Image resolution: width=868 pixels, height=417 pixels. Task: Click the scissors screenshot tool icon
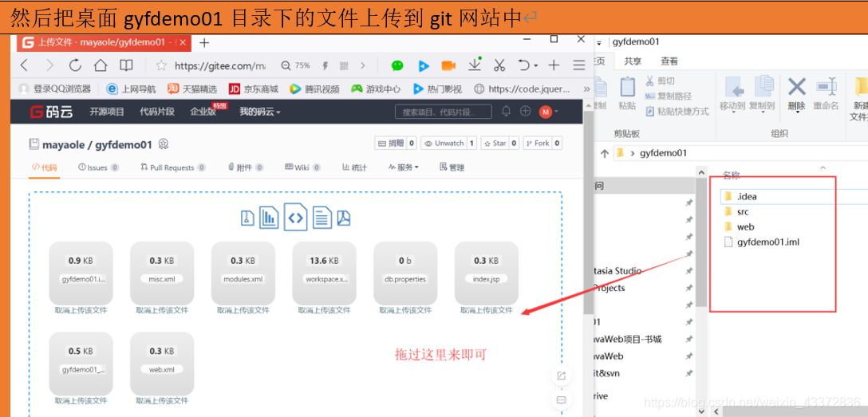[x=499, y=65]
